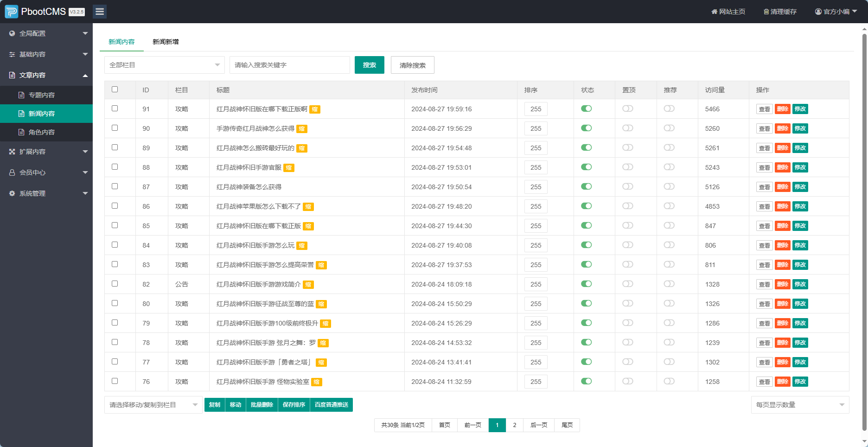Click the 排序 input for ID 91

(x=536, y=109)
